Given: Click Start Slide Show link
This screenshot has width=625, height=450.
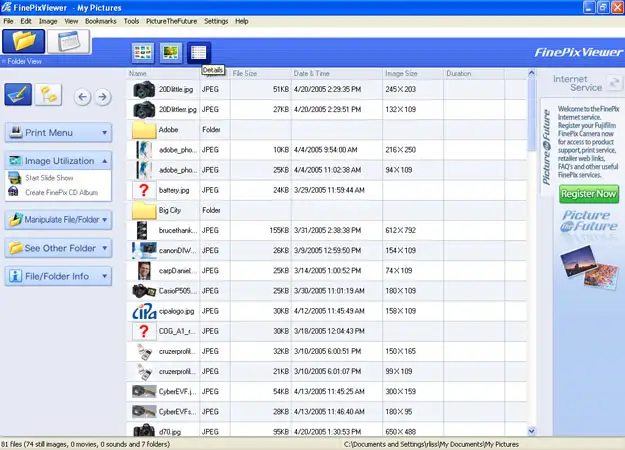Looking at the screenshot, I should [x=49, y=178].
